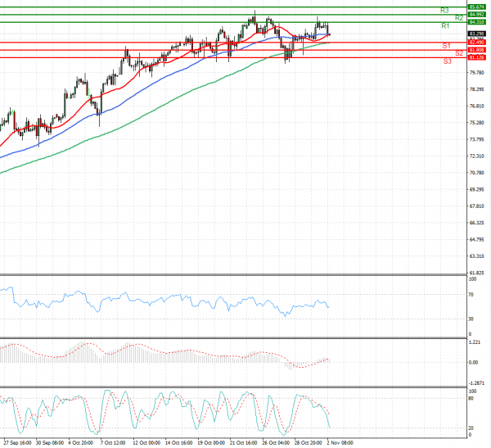The height and width of the screenshot is (448, 491).
Task: Click the 73.795 price axis value
Action: [x=476, y=139]
